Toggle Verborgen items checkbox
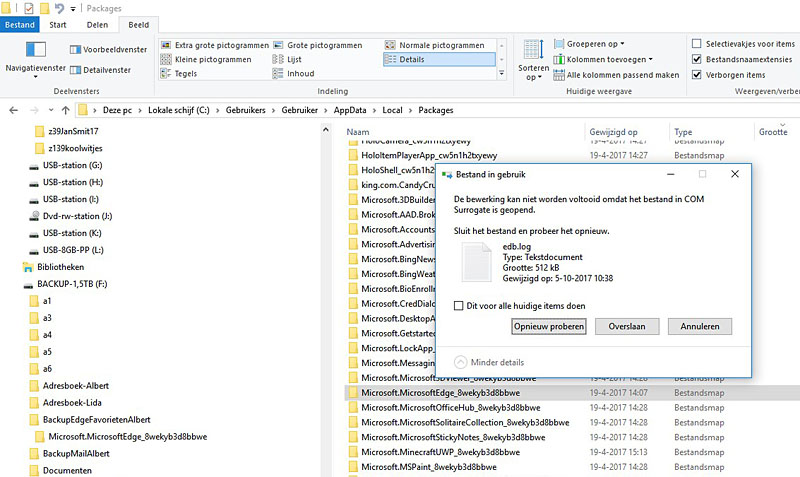The height and width of the screenshot is (477, 800). point(696,74)
